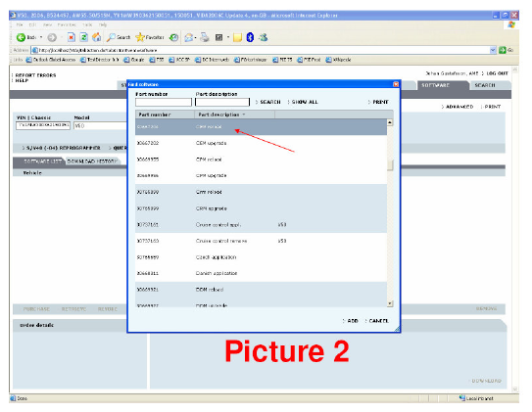The image size is (532, 412).
Task: Click the green Refresh page icon
Action: coord(84,37)
